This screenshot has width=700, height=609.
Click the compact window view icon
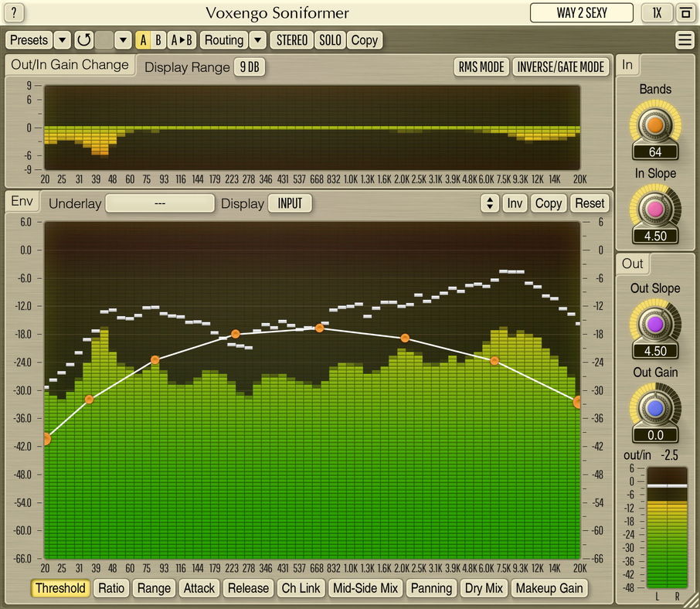(x=685, y=12)
